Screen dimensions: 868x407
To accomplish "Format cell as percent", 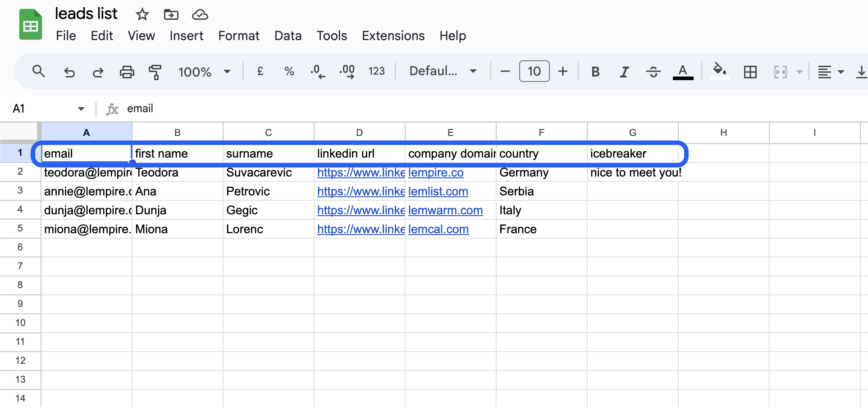I will point(289,71).
